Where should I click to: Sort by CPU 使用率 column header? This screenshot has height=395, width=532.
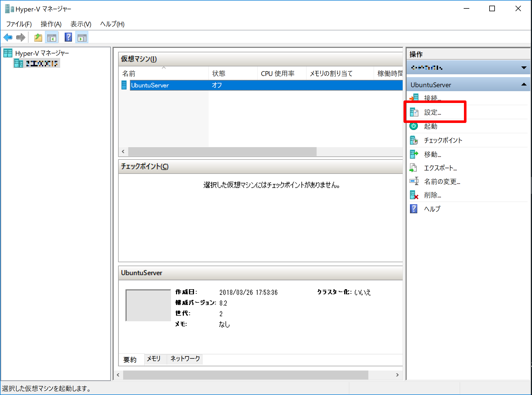pos(282,73)
